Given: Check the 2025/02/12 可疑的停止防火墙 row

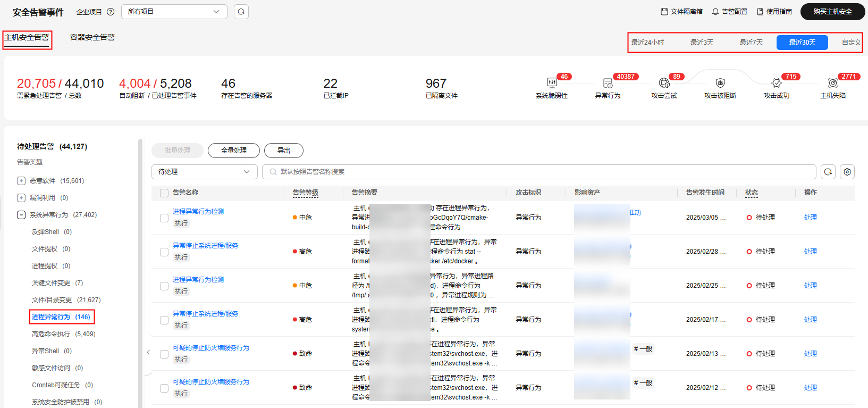Looking at the screenshot, I should click(164, 388).
